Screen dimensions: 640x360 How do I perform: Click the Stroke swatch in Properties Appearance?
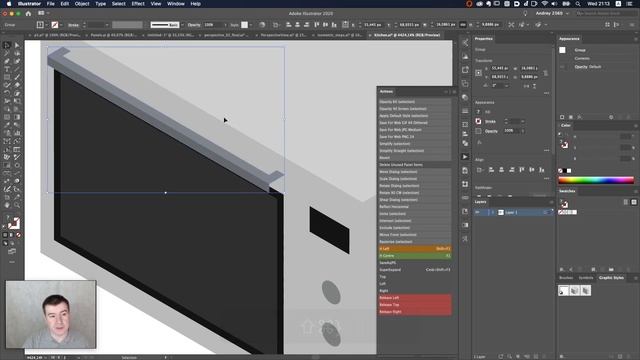[x=478, y=121]
